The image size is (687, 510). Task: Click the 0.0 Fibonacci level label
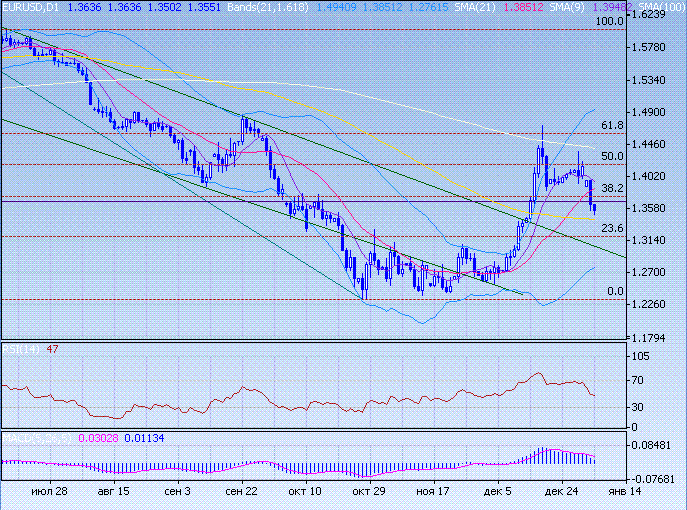[x=616, y=292]
